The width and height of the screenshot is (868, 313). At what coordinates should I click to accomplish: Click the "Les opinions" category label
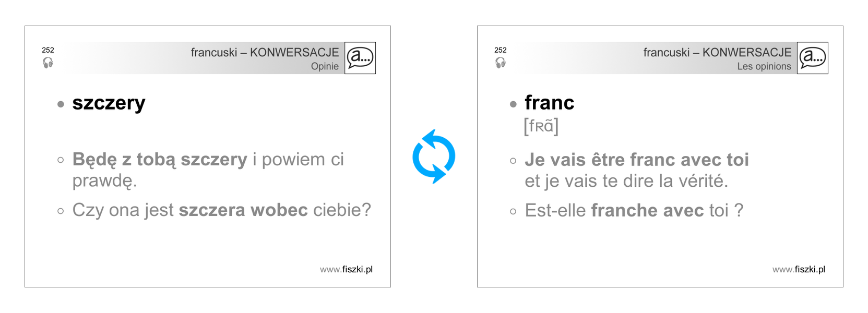[x=764, y=66]
